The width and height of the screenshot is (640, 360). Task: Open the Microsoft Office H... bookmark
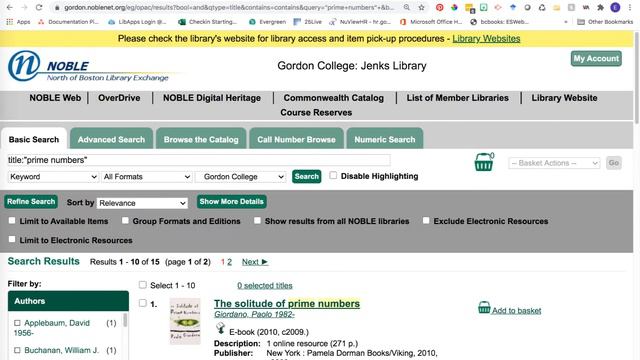pos(431,22)
